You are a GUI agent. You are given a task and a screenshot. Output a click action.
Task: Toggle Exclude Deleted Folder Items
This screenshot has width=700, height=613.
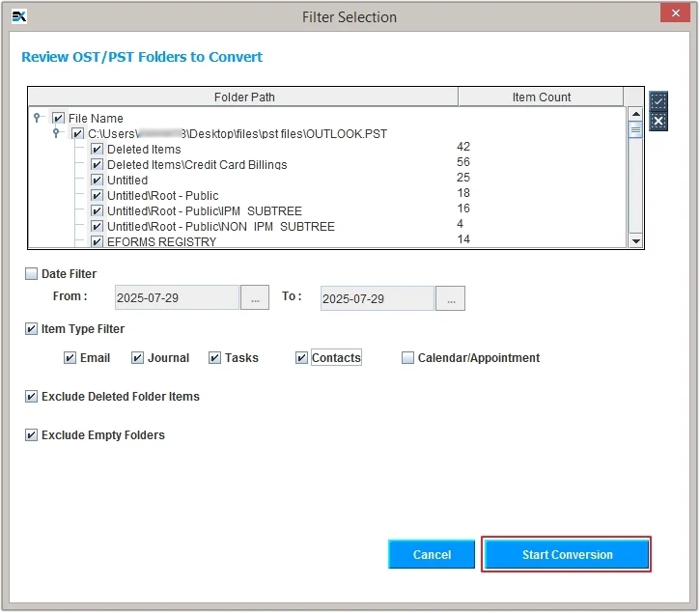tap(31, 397)
